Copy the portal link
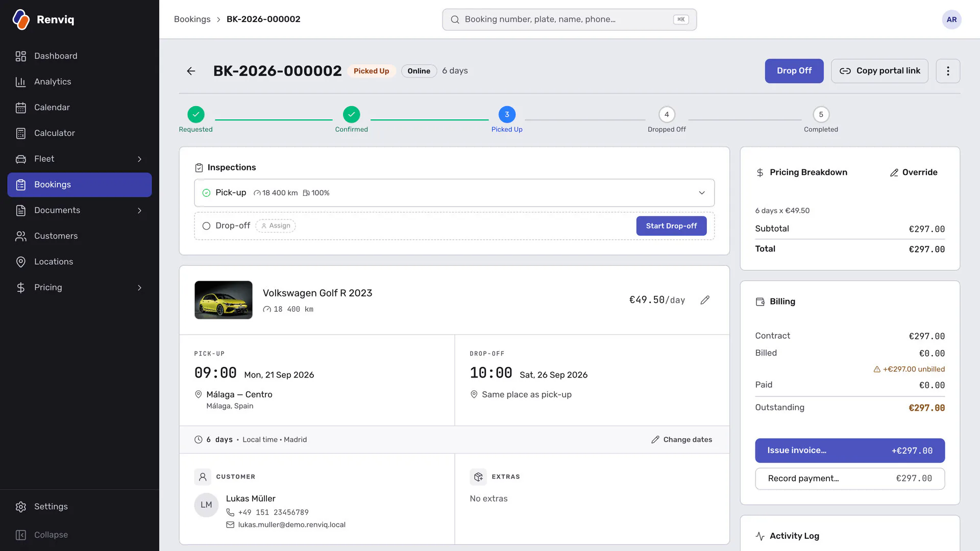Screen dimensions: 980x551 point(879,71)
